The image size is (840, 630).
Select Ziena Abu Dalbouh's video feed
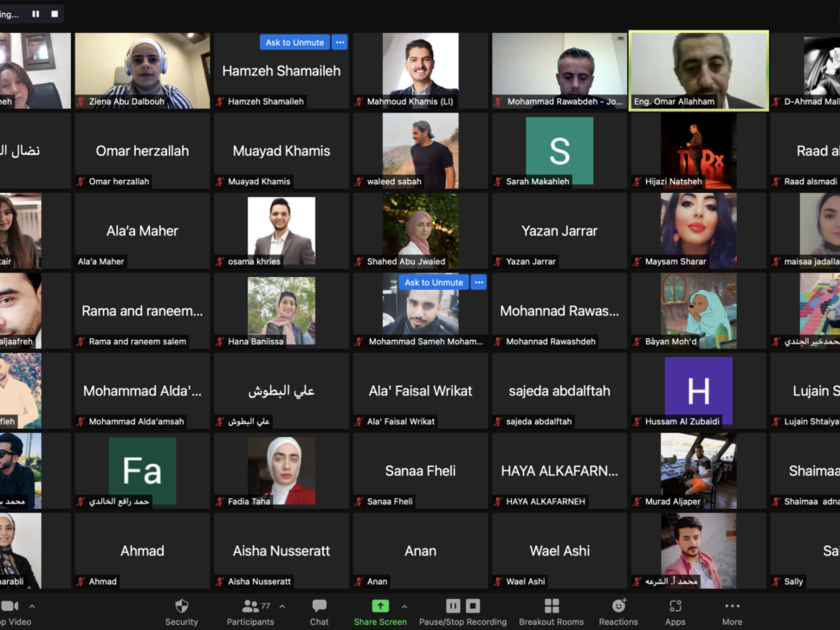click(x=143, y=71)
